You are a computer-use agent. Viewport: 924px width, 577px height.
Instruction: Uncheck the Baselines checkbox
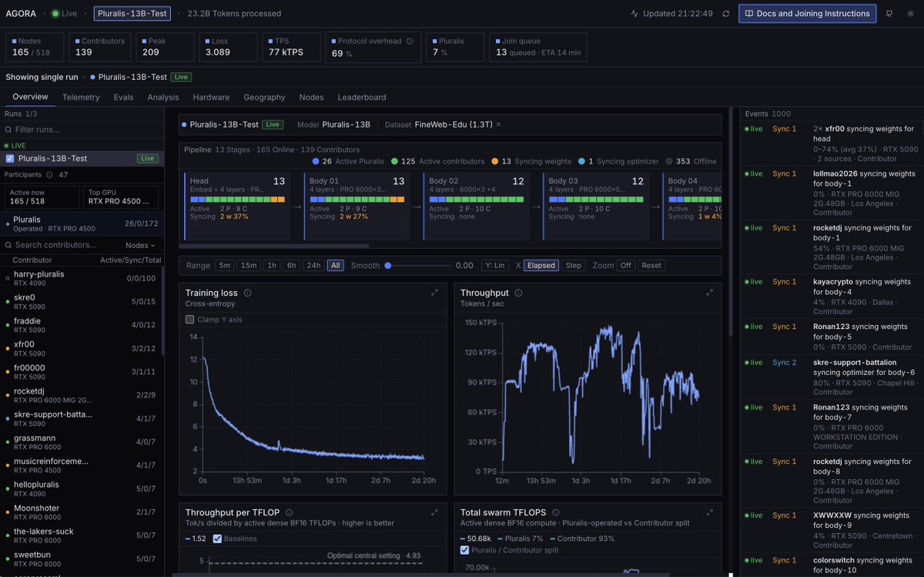point(217,538)
